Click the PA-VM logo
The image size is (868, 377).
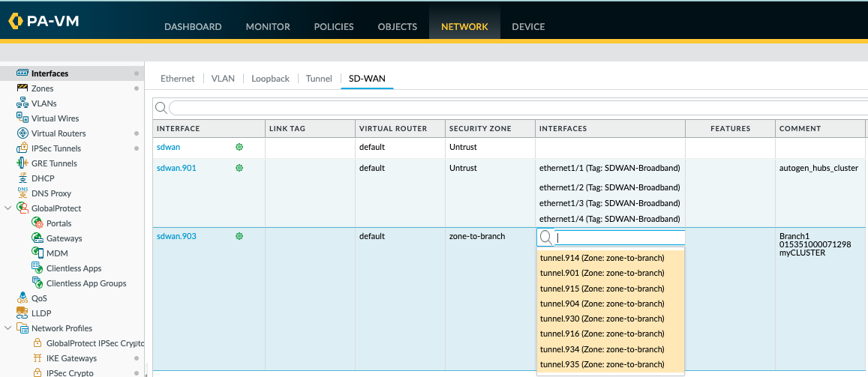[x=44, y=21]
